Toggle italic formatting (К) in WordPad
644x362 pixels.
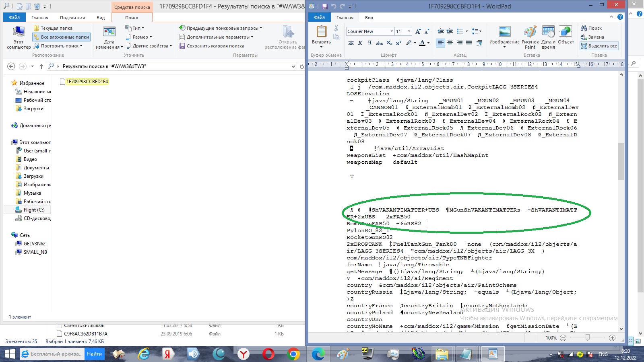point(360,43)
